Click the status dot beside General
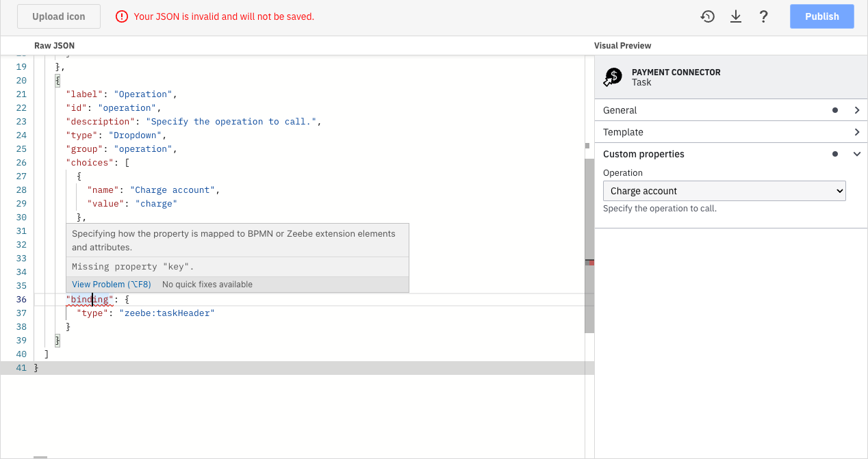This screenshot has height=459, width=868. [834, 109]
